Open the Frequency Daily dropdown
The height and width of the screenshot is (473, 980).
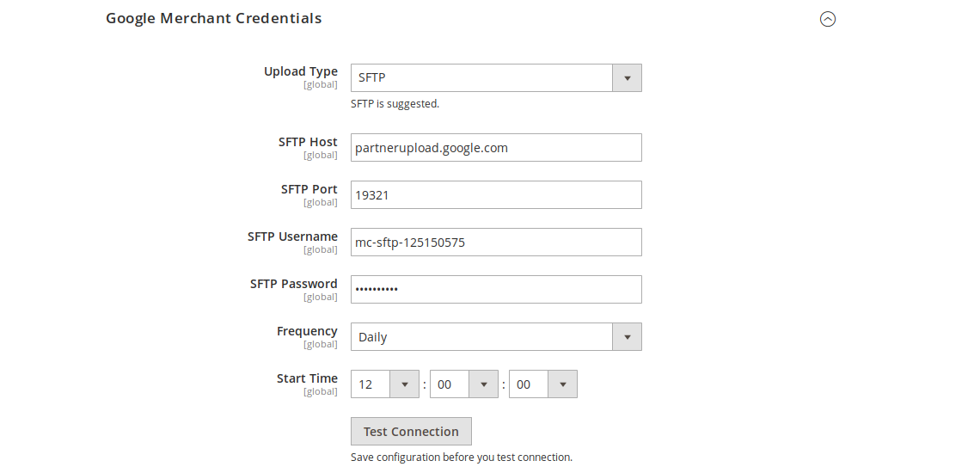click(x=496, y=337)
